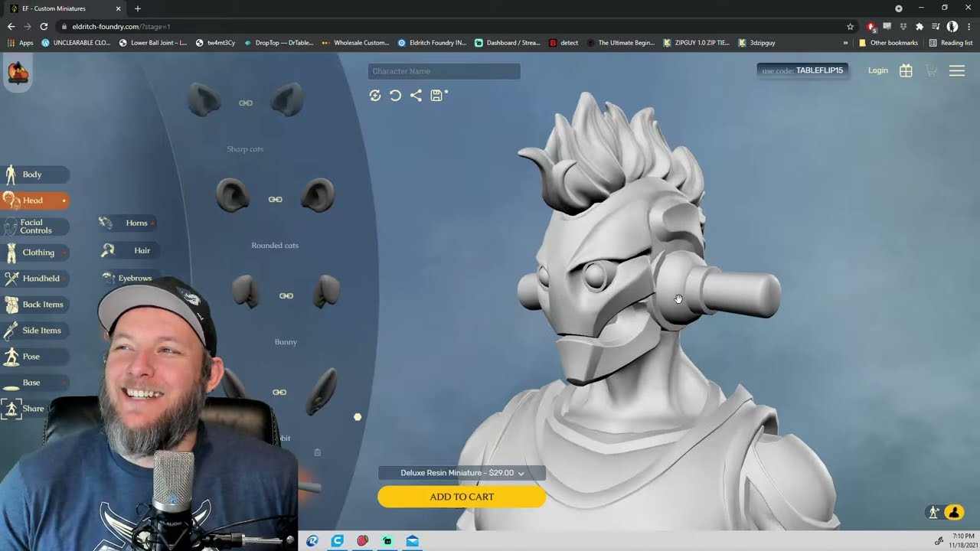Open the Side Items category

pyautogui.click(x=34, y=331)
